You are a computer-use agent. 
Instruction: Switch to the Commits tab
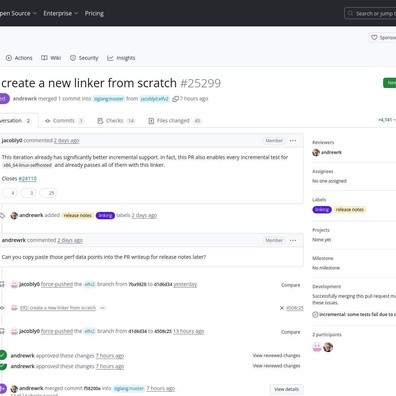(64, 121)
